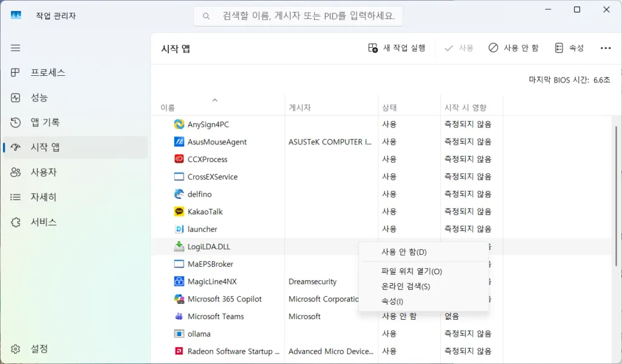Click the 프로세스 sidebar icon
The height and width of the screenshot is (364, 622).
tap(15, 72)
